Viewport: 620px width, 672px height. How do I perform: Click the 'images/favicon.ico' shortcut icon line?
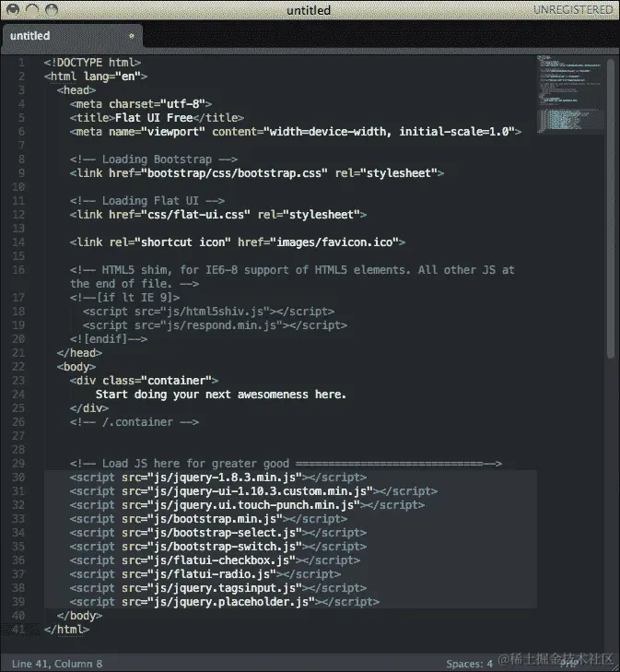[x=238, y=242]
